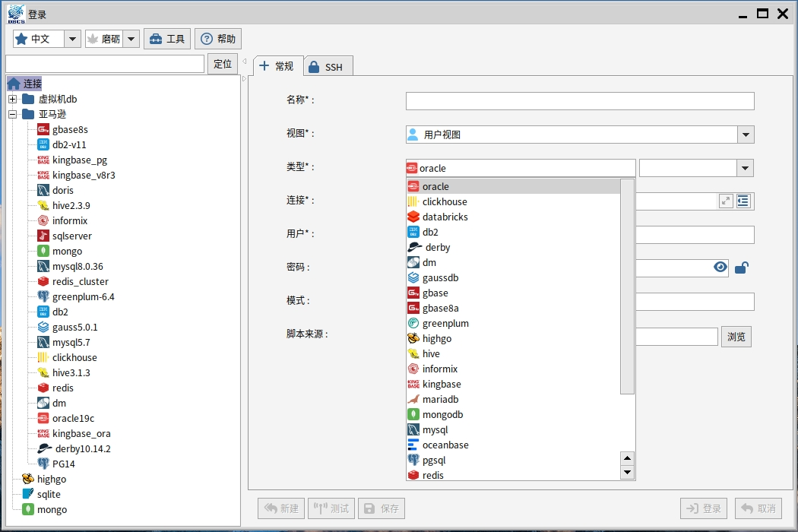Select sqlserver connection in tree
Screen dimensions: 798x532
tap(64, 236)
